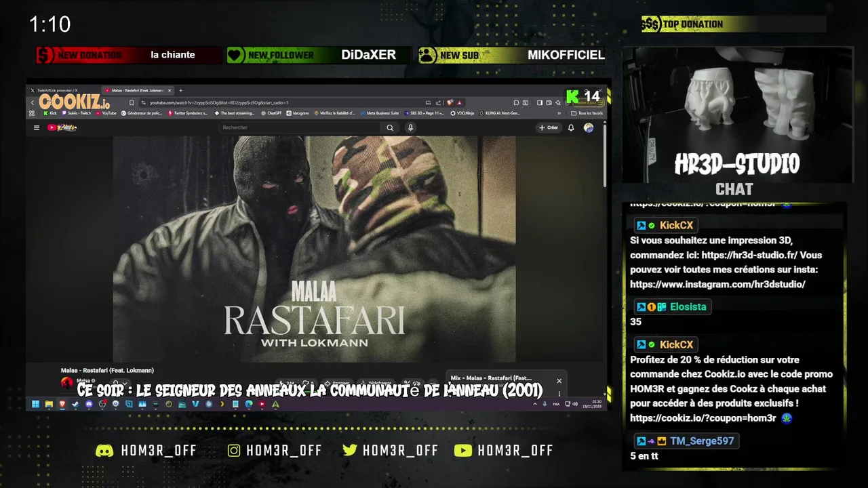Open the Brave Shields lion icon
This screenshot has height=488, width=868.
tap(450, 102)
